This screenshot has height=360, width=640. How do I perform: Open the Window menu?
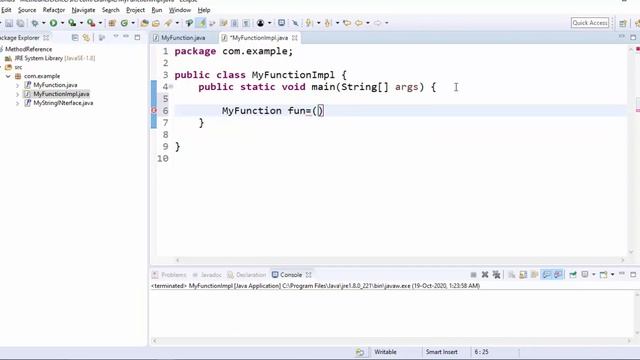point(180,10)
